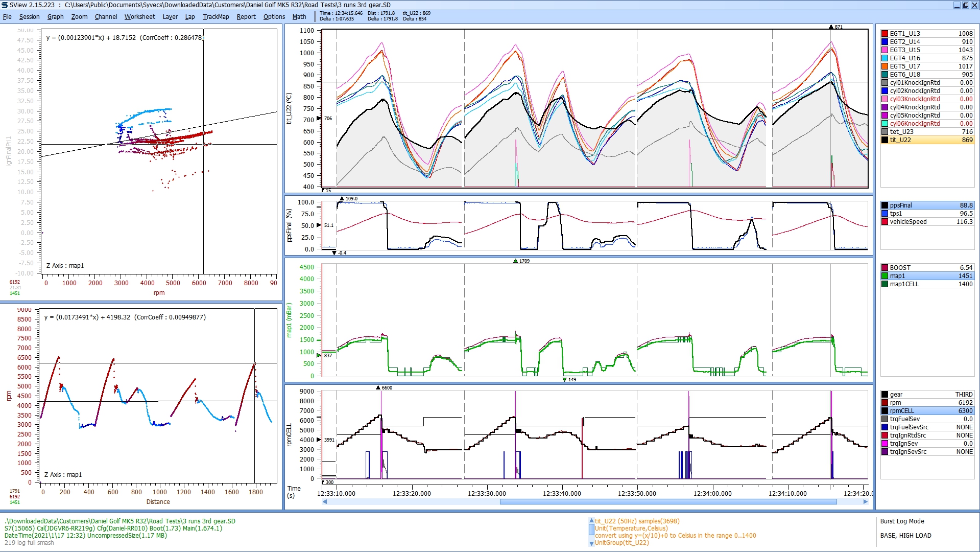Click the 871 max marker triangle
Viewport: 980px width, 552px height.
pos(831,27)
